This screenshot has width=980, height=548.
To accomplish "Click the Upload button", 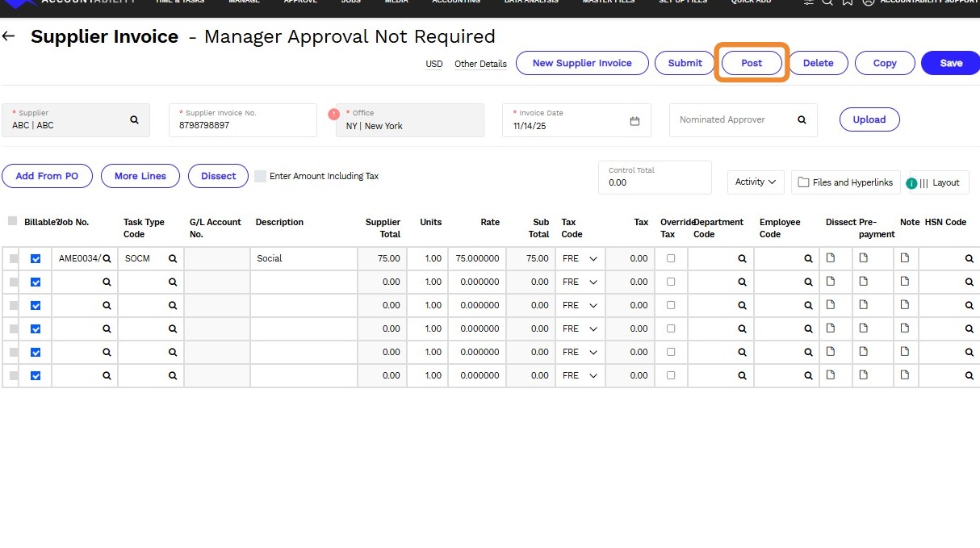I will (869, 119).
